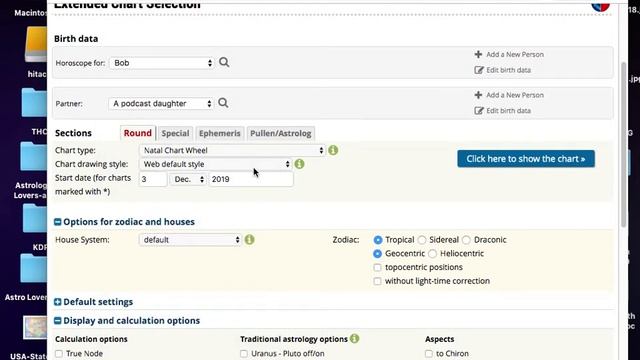Open the Chart type dropdown
The height and width of the screenshot is (360, 640).
[x=232, y=150]
